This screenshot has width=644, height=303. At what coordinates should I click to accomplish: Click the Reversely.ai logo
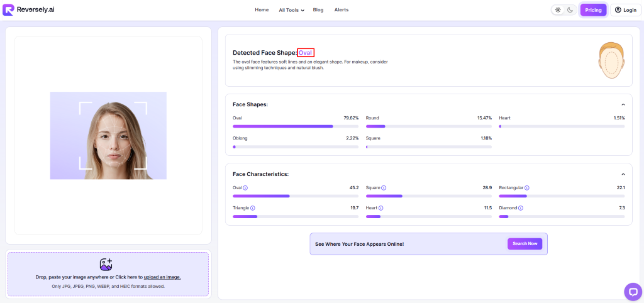point(29,10)
